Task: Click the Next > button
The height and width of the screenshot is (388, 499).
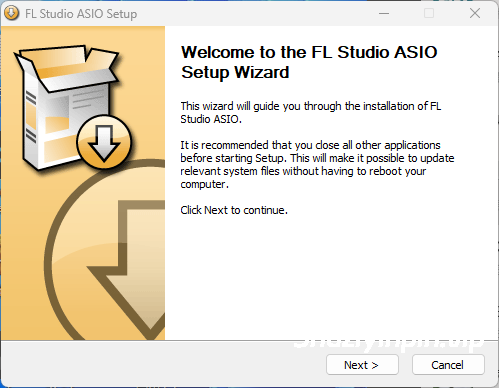Action: (x=362, y=365)
